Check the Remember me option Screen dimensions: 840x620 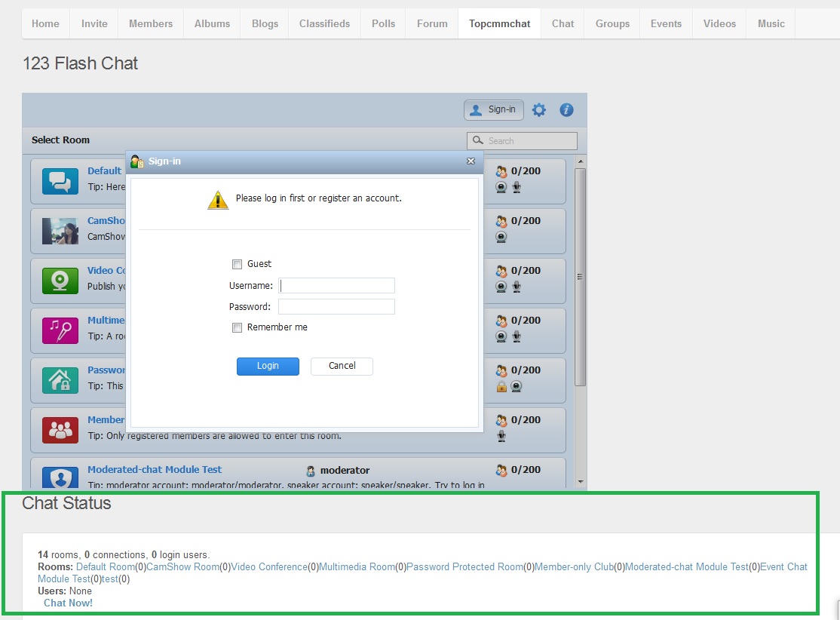pos(238,327)
